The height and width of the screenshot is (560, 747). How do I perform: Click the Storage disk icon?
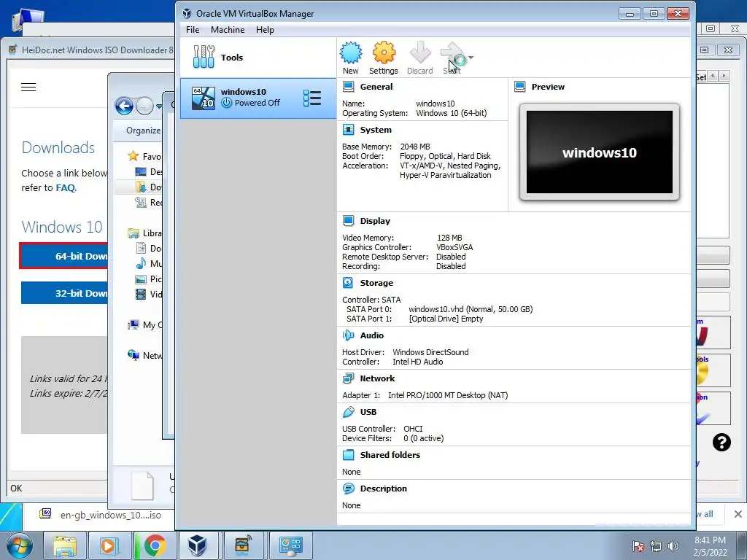point(348,283)
